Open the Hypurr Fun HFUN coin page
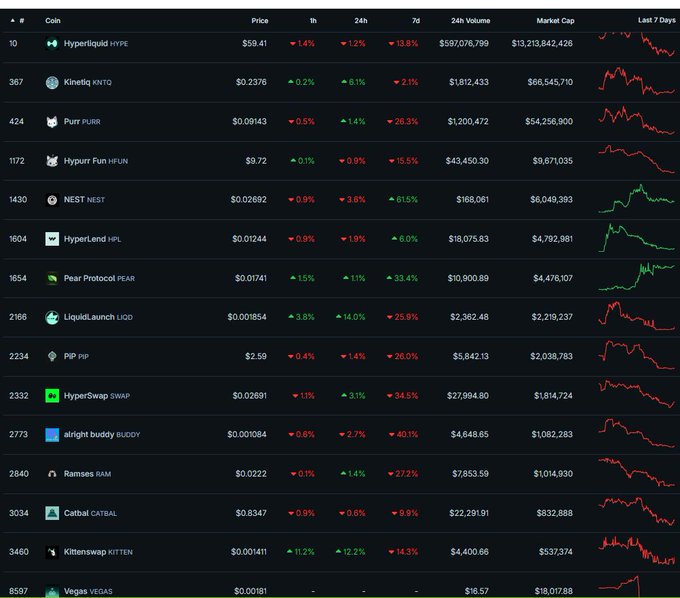Viewport: 680px width, 598px height. [x=96, y=161]
